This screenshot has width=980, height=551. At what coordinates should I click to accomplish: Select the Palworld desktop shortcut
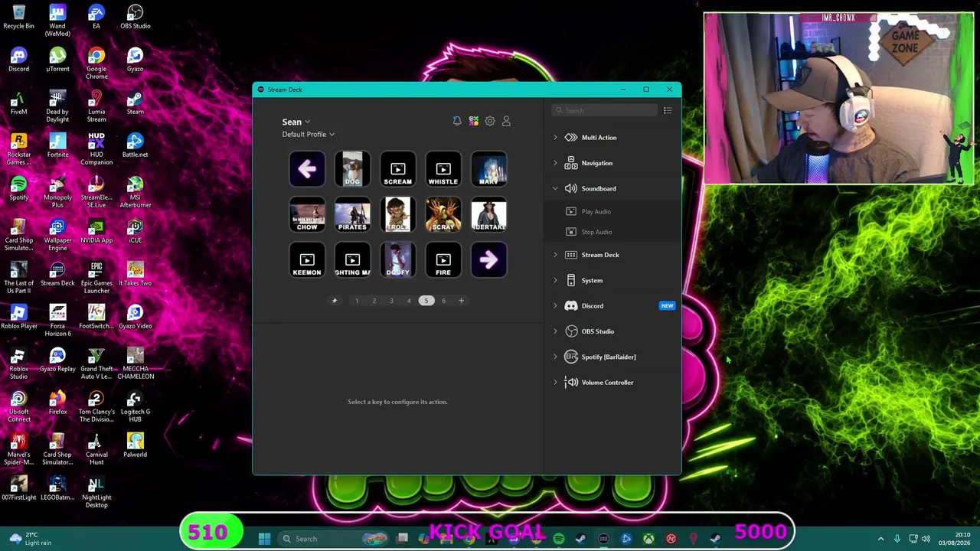click(135, 445)
